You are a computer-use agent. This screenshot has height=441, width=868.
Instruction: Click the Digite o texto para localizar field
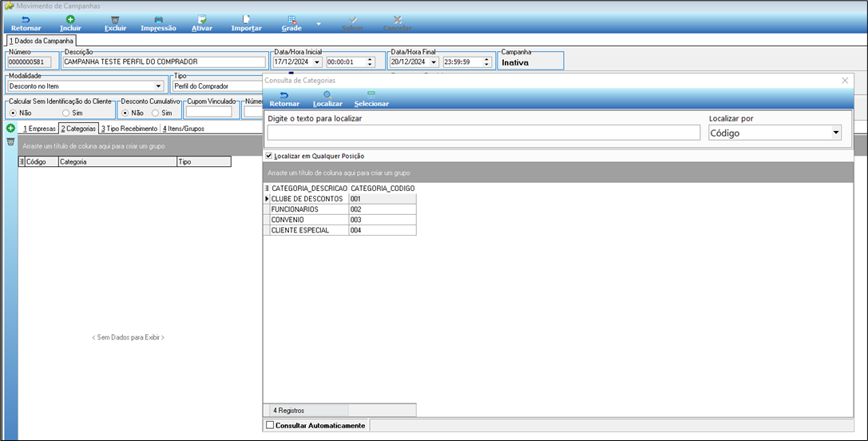point(484,133)
